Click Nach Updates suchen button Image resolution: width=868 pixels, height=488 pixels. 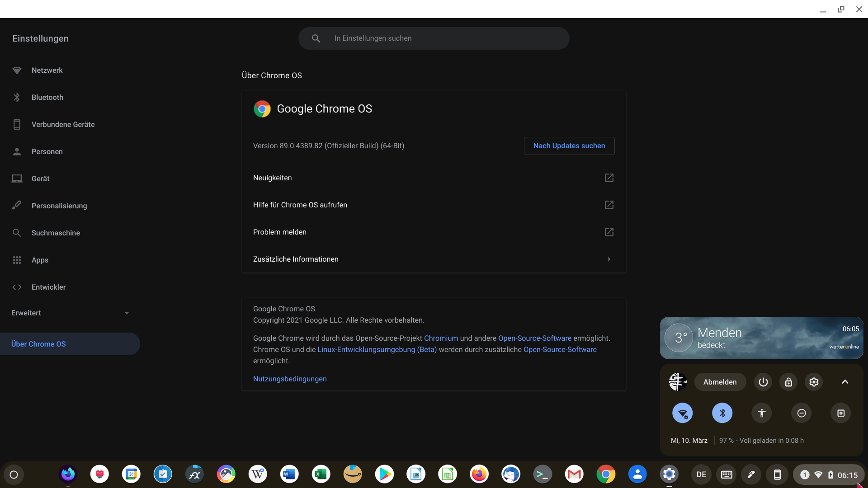point(569,146)
